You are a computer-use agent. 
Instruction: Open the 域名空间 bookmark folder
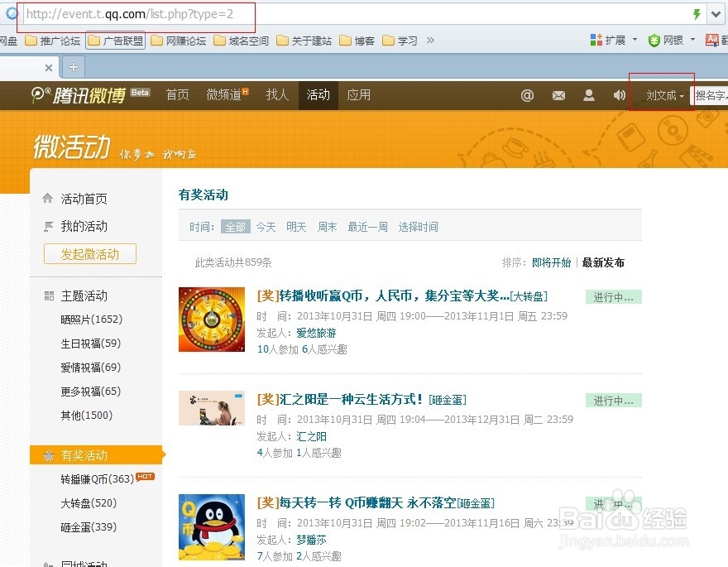tap(241, 41)
